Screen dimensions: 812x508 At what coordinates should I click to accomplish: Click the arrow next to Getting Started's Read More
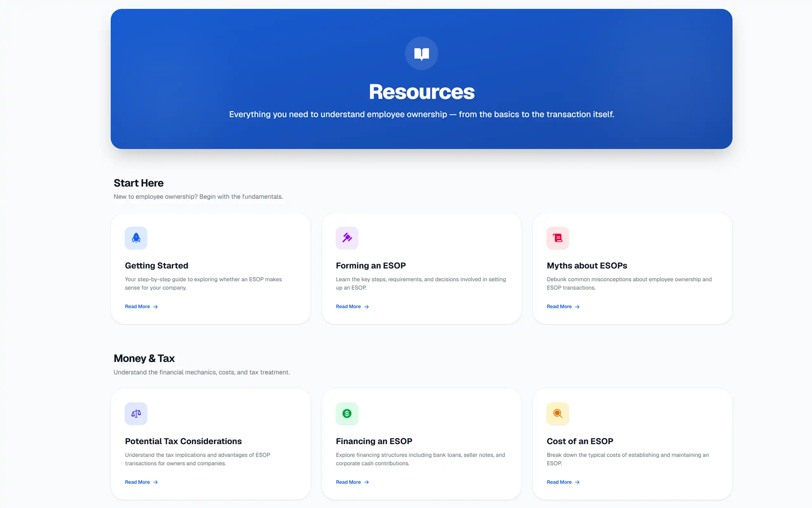155,307
